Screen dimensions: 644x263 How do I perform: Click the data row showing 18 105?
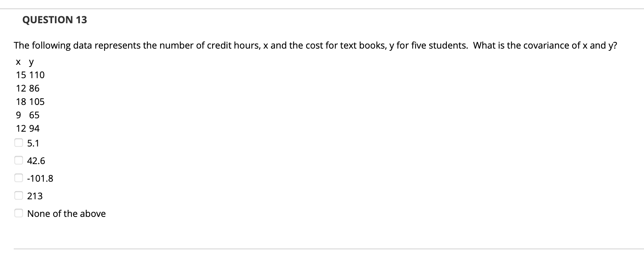30,101
